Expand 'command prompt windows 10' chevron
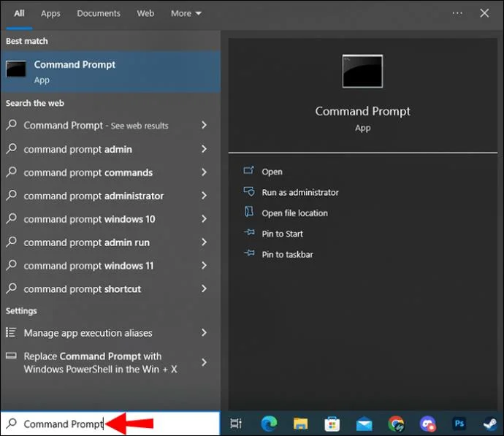Image resolution: width=504 pixels, height=436 pixels. [x=204, y=219]
